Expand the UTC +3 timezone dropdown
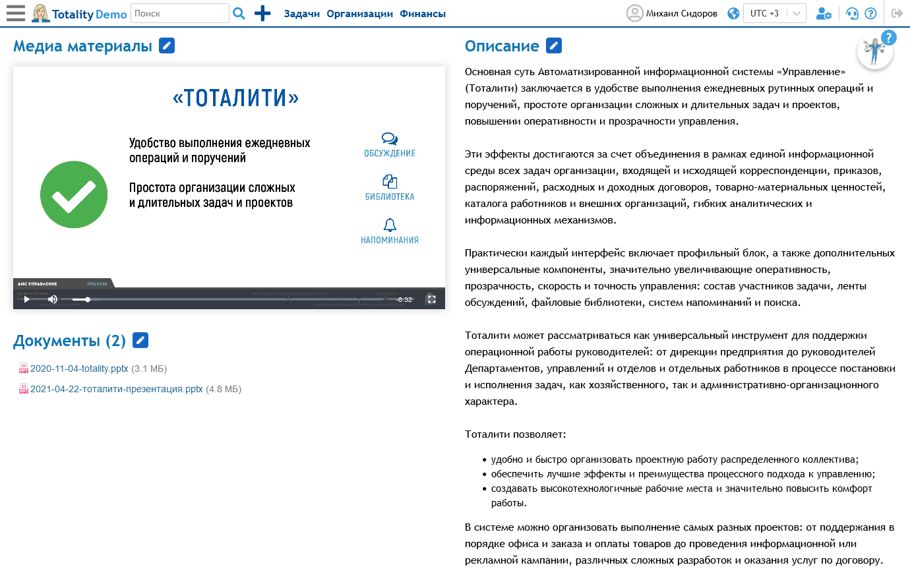Screen dimensions: 910x588 pyautogui.click(x=775, y=13)
